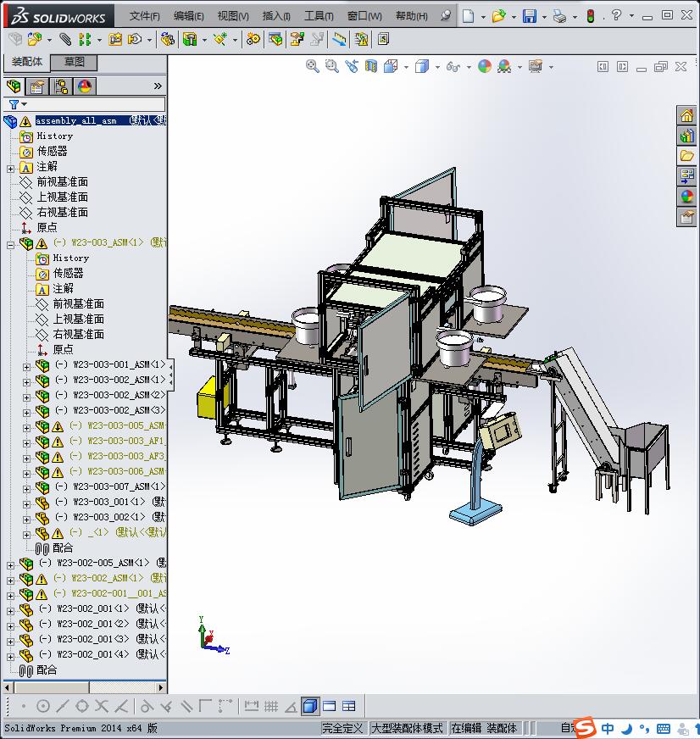Expand the 注解 node under assembly_all_asm
This screenshot has height=739, width=700.
tap(11, 169)
